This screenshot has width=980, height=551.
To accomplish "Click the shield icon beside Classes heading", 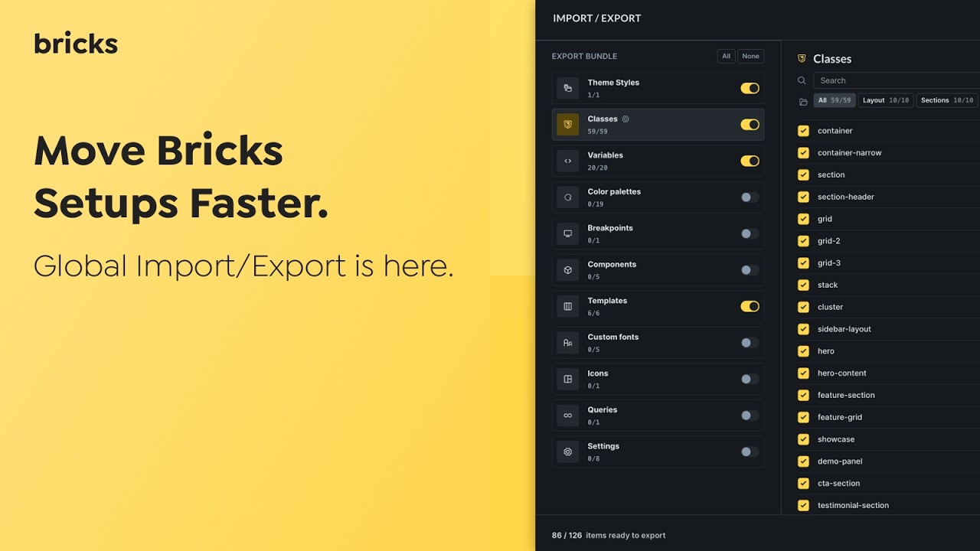I will [x=802, y=58].
